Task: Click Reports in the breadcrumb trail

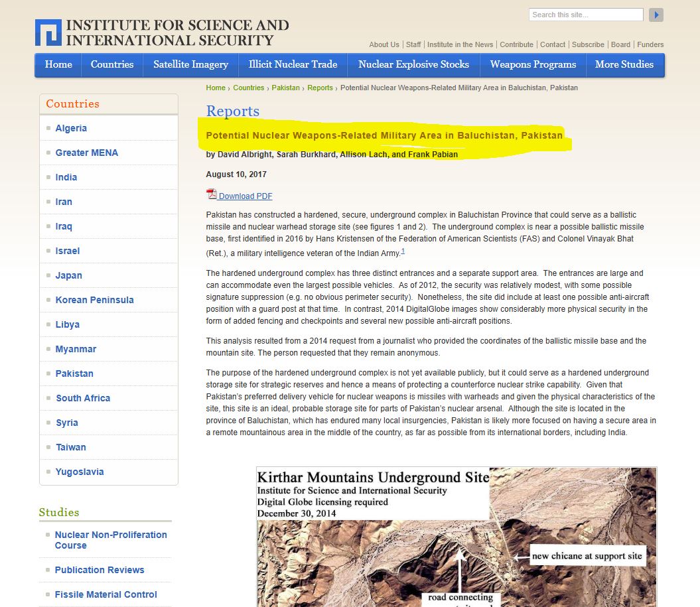Action: 320,88
